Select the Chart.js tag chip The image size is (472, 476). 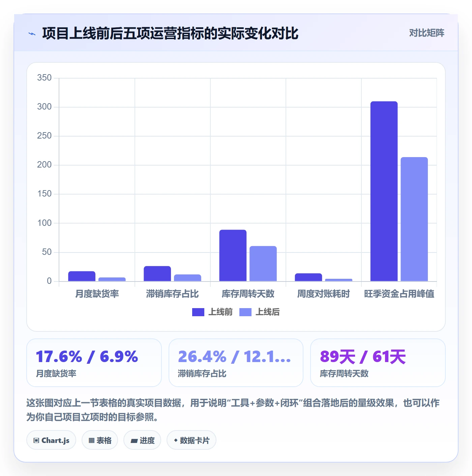[x=51, y=440]
